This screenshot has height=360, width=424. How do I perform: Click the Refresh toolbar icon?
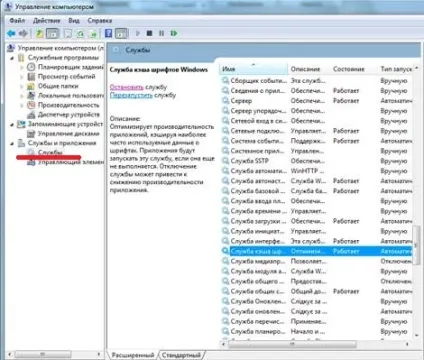tap(80, 33)
